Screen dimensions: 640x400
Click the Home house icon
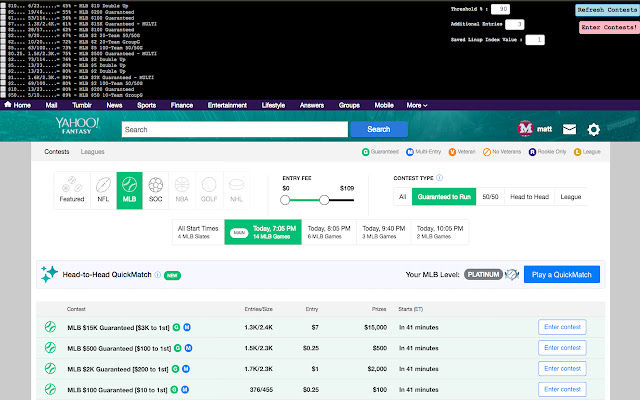coord(8,104)
